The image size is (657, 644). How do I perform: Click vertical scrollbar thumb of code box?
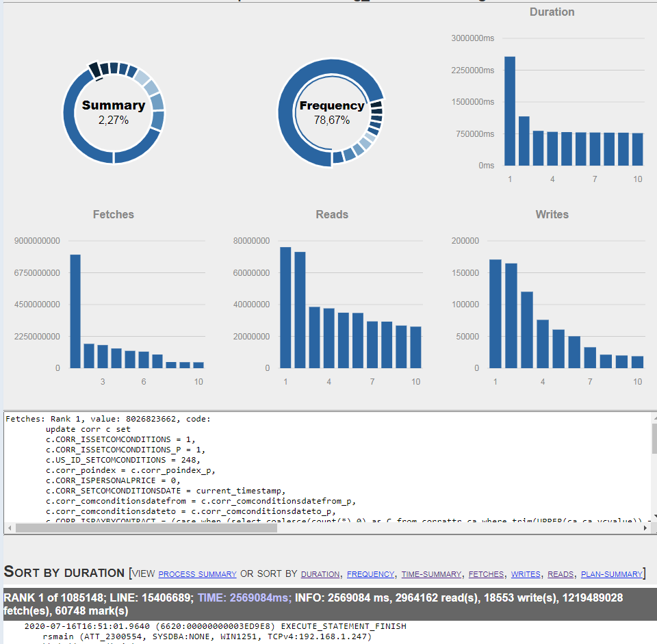pyautogui.click(x=653, y=438)
